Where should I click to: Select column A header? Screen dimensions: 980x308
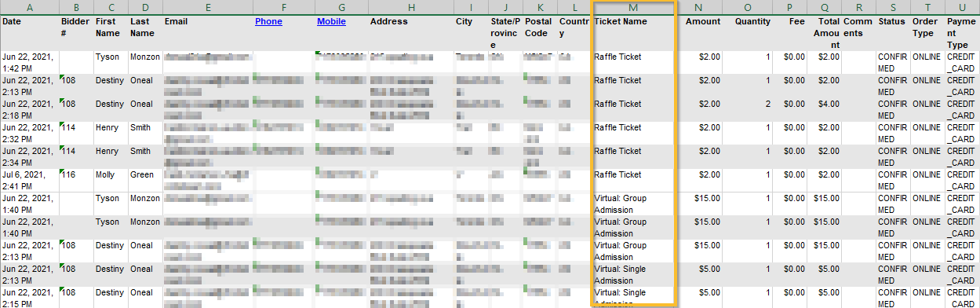[x=30, y=8]
